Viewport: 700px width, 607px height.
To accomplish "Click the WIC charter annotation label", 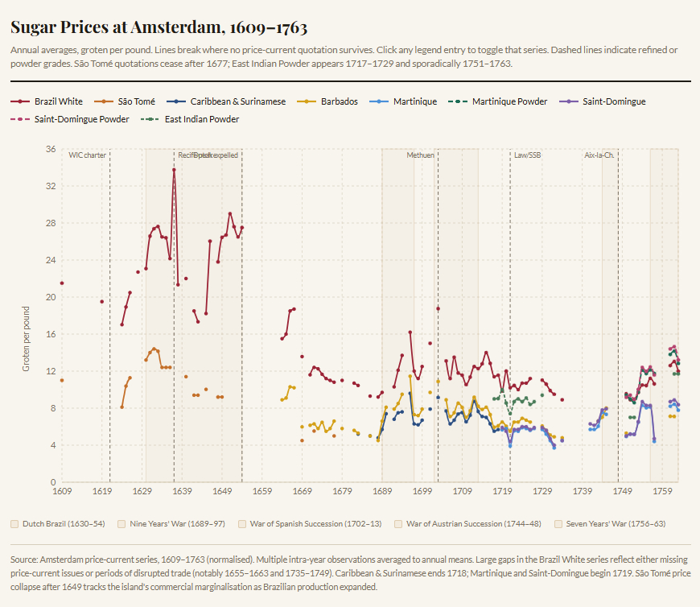I will (87, 155).
